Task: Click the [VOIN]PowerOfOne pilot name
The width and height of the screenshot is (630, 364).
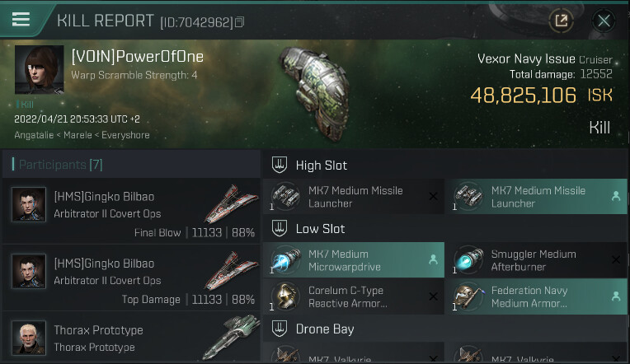Action: (137, 57)
